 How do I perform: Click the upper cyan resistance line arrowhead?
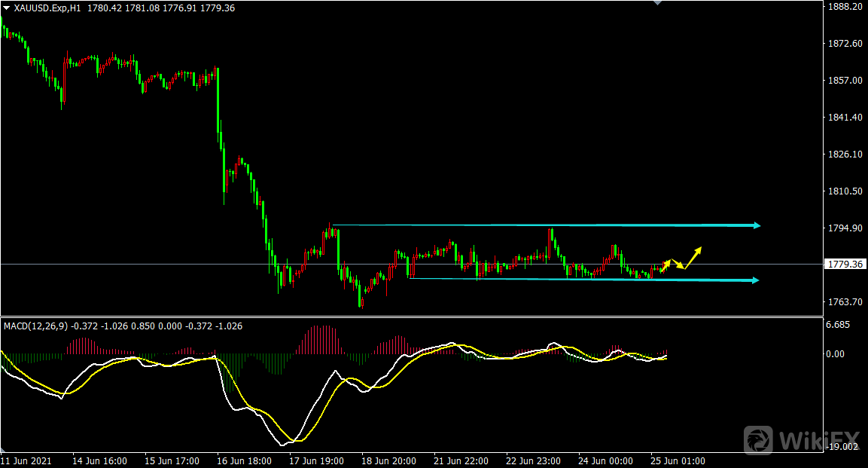[755, 225]
